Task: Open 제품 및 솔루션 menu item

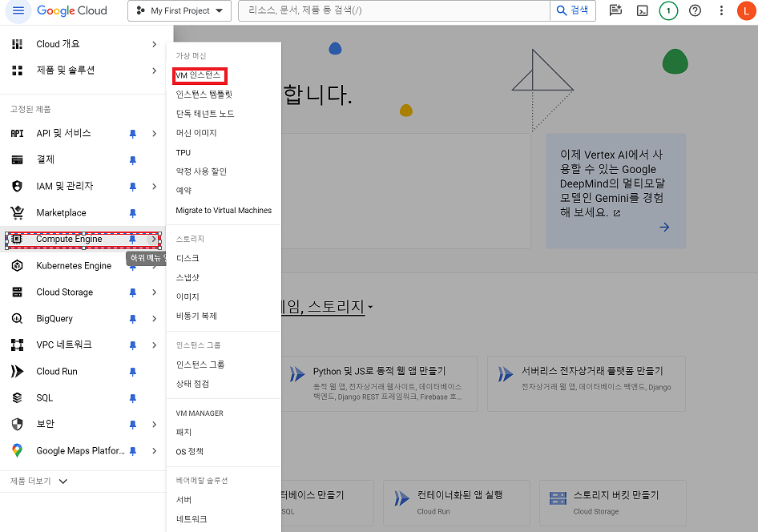Action: coord(65,71)
